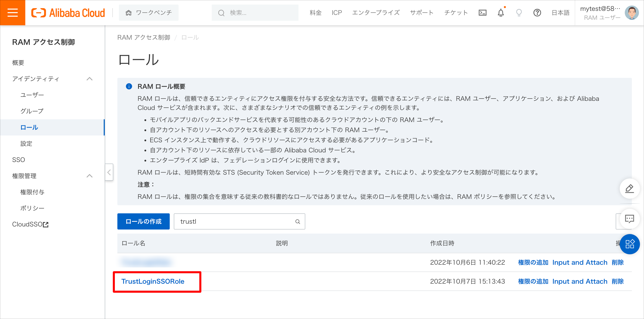Click the 2022年10月7日 15:13:43 timestamp
Image resolution: width=644 pixels, height=319 pixels.
click(467, 281)
